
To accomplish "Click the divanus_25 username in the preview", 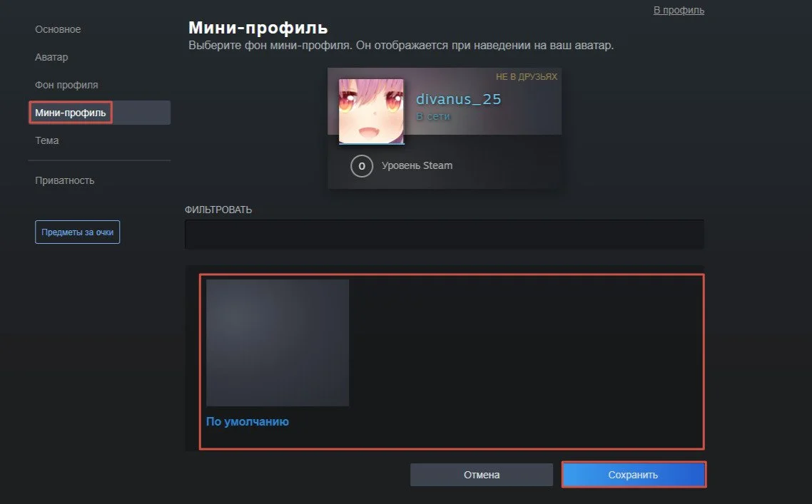I will [459, 99].
